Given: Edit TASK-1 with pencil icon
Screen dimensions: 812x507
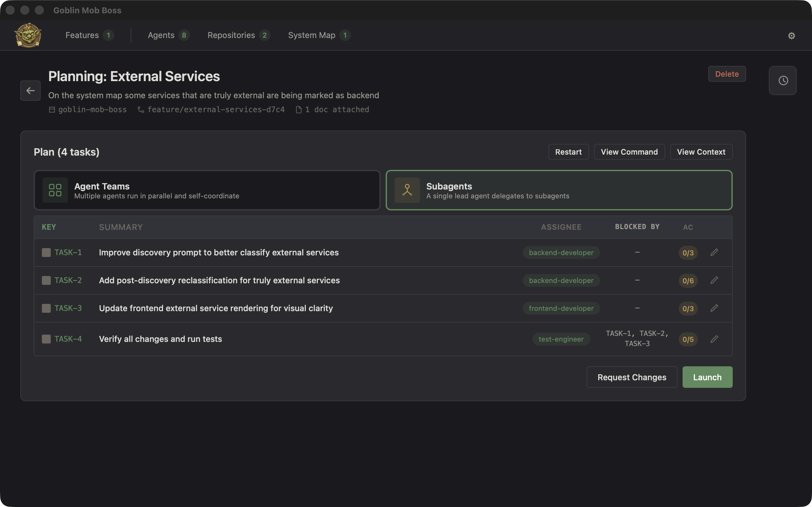Looking at the screenshot, I should pyautogui.click(x=714, y=253).
